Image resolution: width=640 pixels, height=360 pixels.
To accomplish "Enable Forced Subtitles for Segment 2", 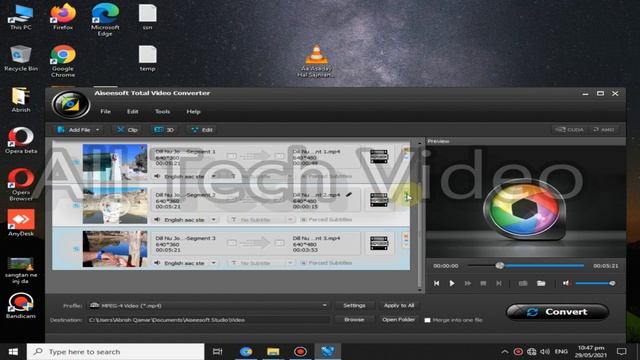I will coord(303,220).
